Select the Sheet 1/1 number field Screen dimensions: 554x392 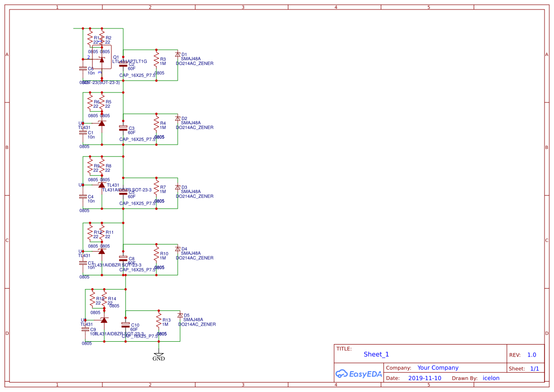pyautogui.click(x=535, y=369)
